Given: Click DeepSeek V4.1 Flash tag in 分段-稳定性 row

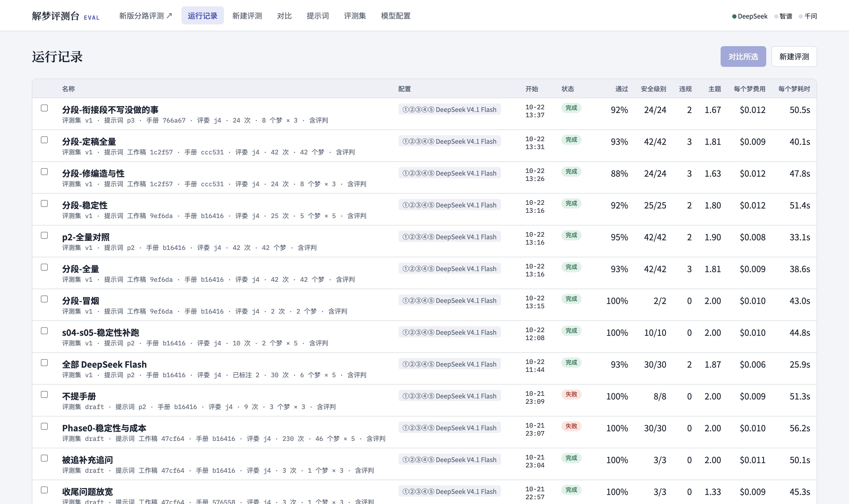Looking at the screenshot, I should pos(449,205).
